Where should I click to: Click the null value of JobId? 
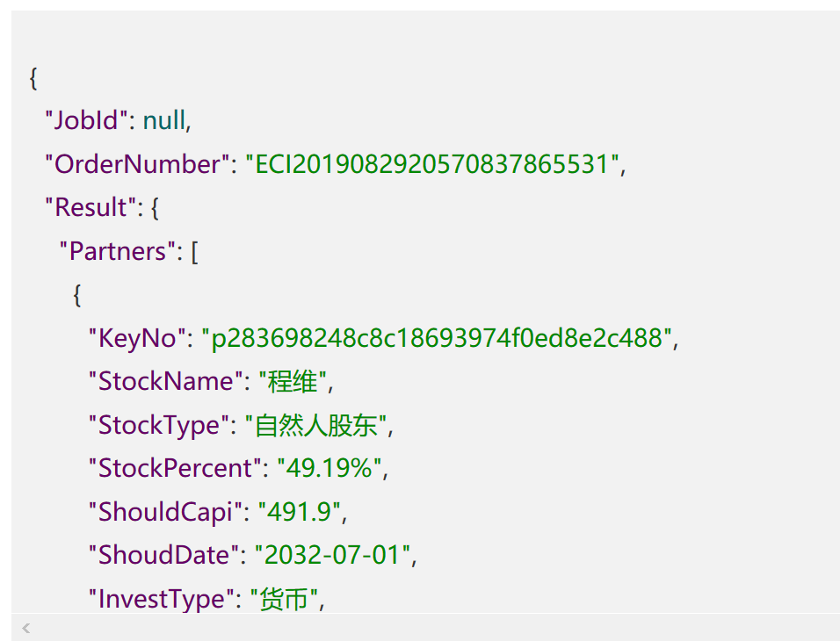coord(164,120)
